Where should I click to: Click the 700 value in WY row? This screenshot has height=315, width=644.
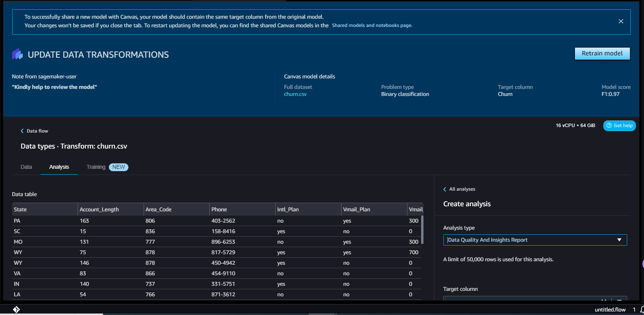pos(414,252)
